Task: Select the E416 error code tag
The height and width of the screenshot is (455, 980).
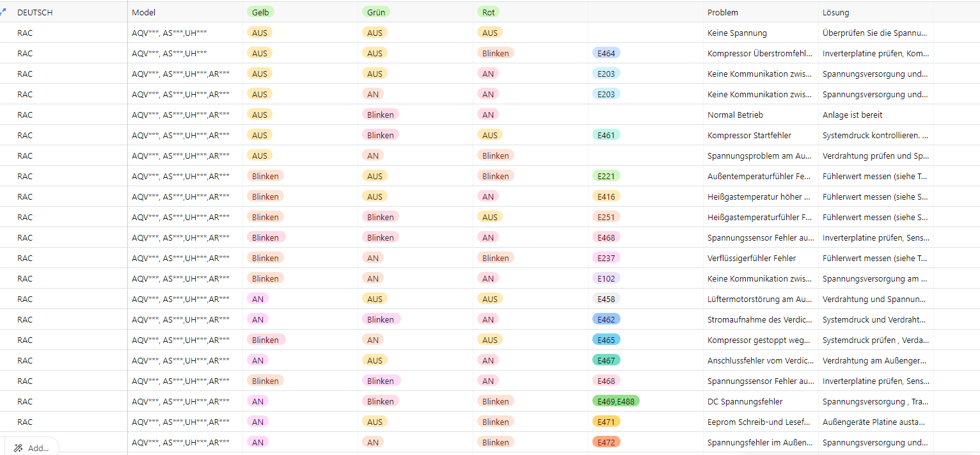Action: (606, 196)
